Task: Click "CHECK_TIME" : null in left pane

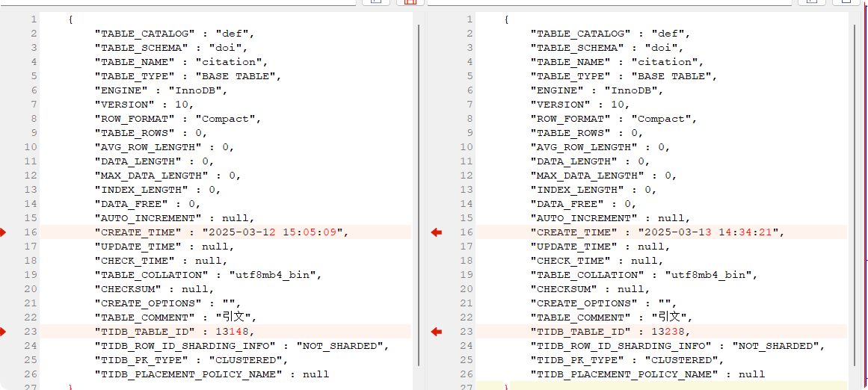Action: 161,261
